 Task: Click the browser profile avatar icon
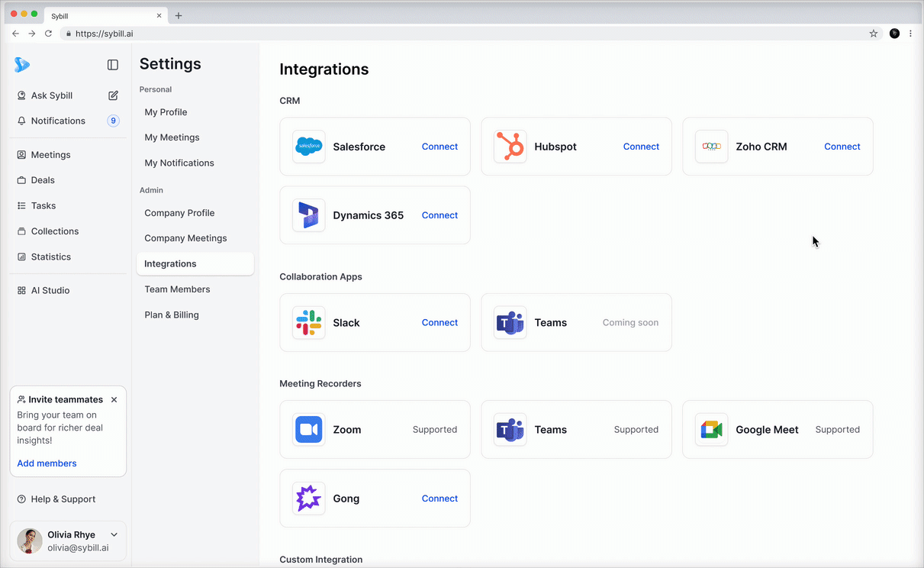(x=894, y=34)
